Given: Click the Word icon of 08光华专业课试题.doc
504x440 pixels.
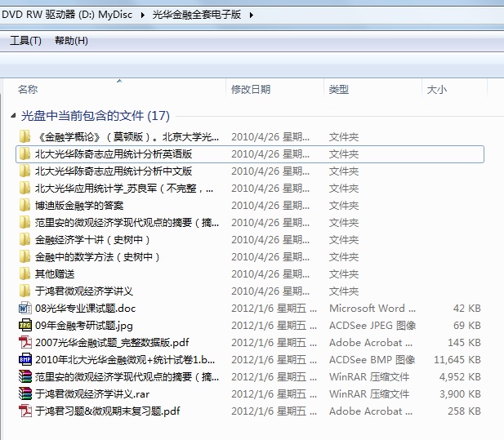Looking at the screenshot, I should click(25, 309).
